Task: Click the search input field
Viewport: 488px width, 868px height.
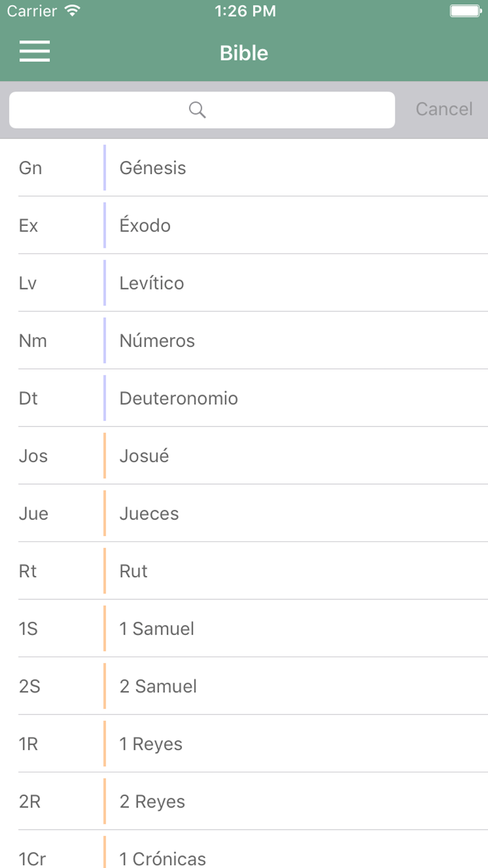Action: coord(202,110)
